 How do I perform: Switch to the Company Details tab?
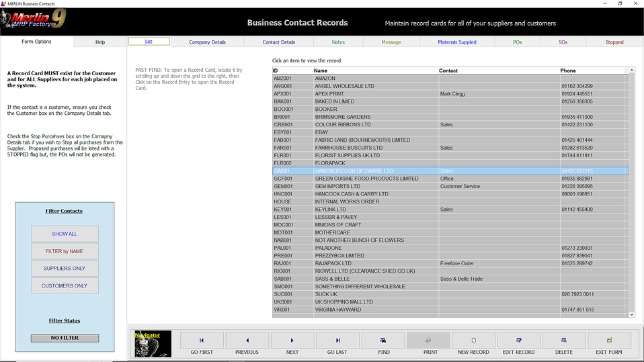pos(207,42)
